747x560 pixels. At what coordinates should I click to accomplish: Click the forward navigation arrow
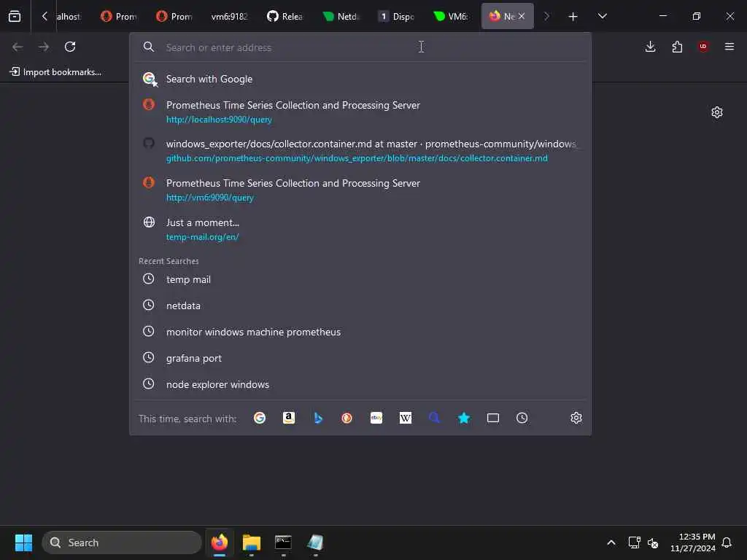click(44, 47)
